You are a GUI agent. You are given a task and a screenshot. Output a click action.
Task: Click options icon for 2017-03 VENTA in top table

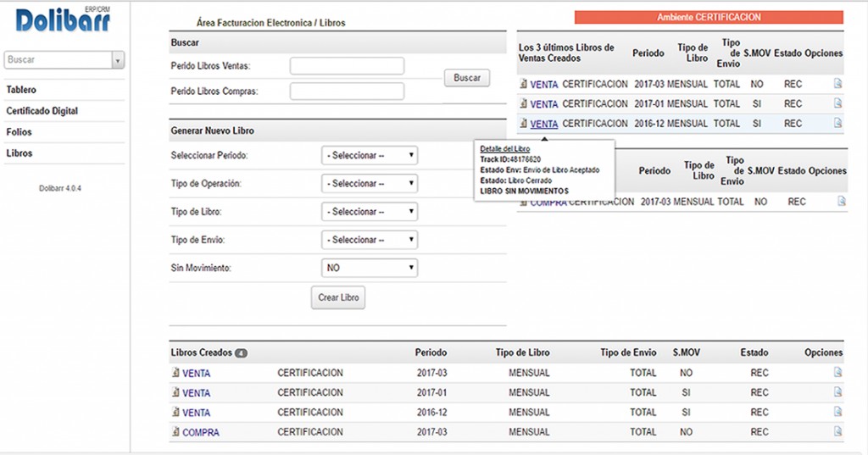(x=837, y=84)
